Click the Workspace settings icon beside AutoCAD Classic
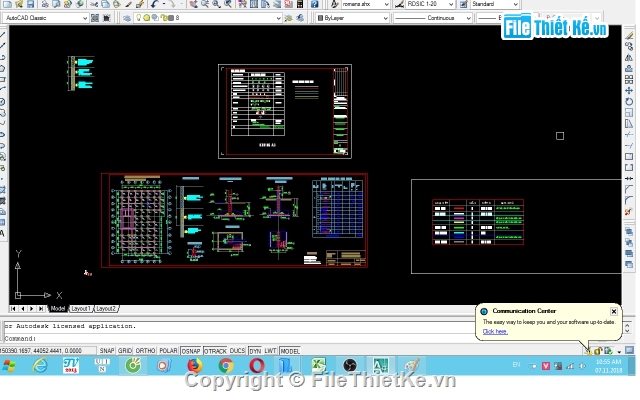This screenshot has width=640, height=400. tap(95, 18)
